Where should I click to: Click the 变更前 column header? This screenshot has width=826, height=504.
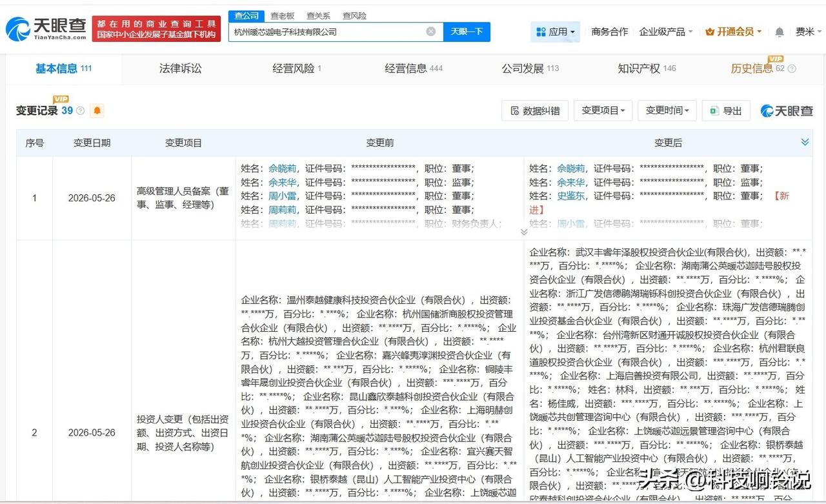[379, 143]
